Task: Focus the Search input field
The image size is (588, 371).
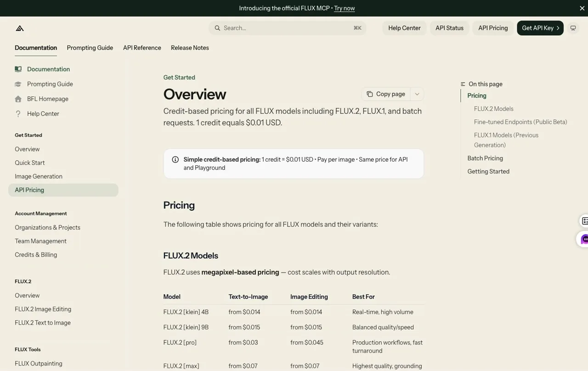Action: click(x=288, y=28)
